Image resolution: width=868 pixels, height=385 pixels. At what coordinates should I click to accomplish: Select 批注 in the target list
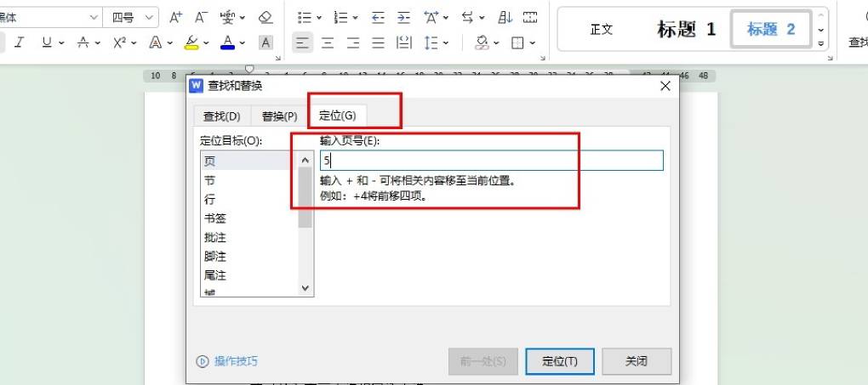[248, 237]
